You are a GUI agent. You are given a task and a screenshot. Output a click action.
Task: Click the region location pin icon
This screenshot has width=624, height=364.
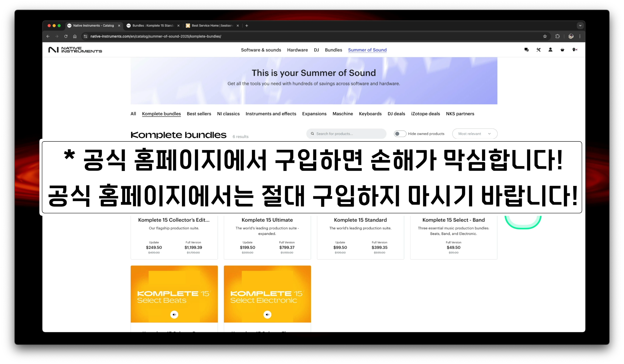[574, 50]
